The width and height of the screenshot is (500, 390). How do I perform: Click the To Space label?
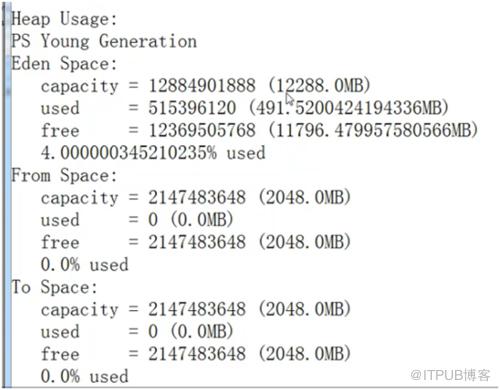point(54,287)
